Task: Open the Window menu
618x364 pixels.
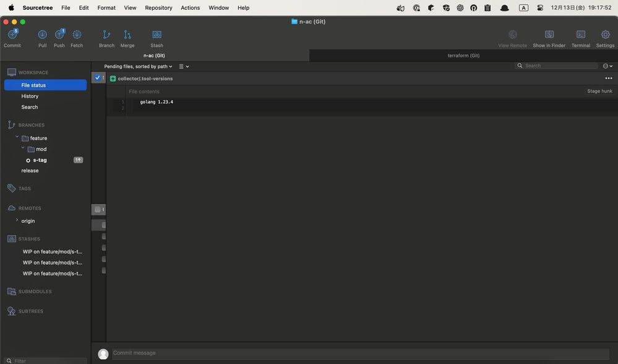Action: click(219, 7)
